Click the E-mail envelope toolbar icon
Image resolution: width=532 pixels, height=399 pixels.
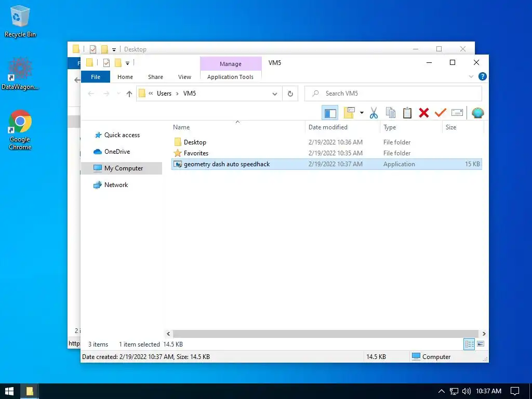click(x=457, y=113)
